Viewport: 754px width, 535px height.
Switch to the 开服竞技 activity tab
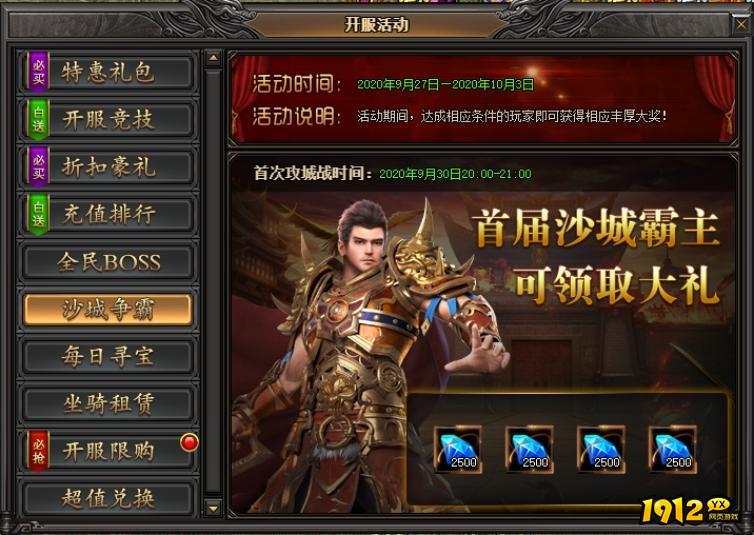[108, 119]
